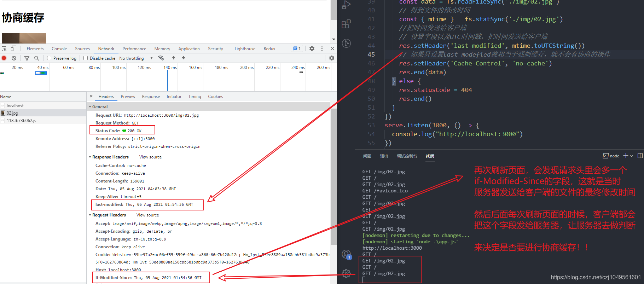Open the Lighthouse tab
644x284 pixels.
245,49
